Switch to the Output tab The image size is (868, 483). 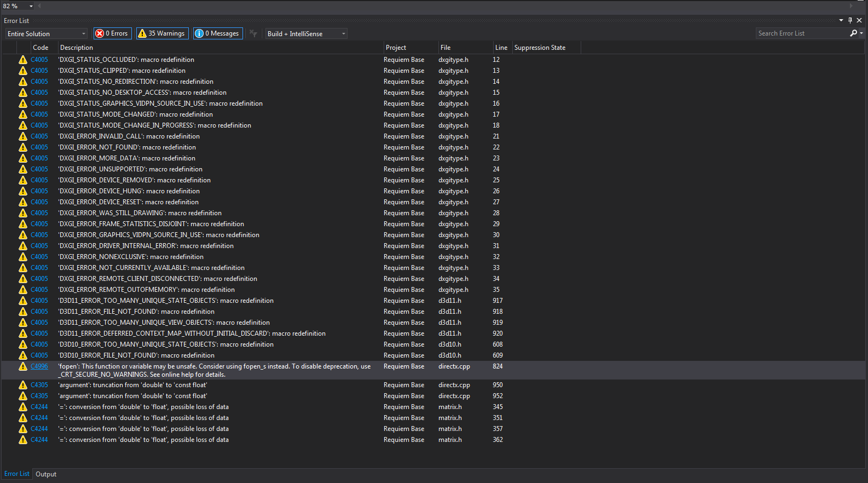pos(46,474)
